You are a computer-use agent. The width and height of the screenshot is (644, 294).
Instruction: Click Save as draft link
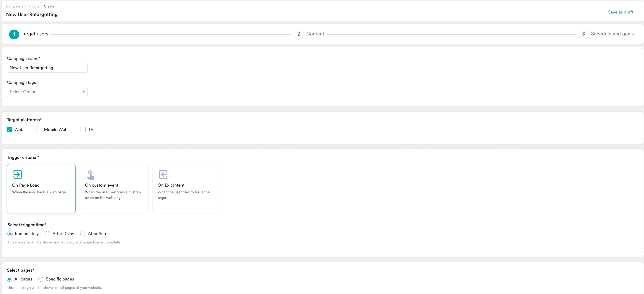coord(620,12)
